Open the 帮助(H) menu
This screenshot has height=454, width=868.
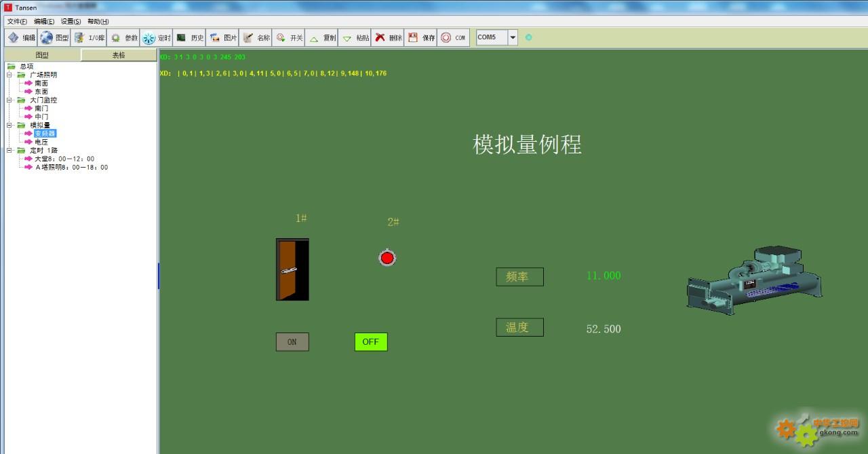click(98, 21)
